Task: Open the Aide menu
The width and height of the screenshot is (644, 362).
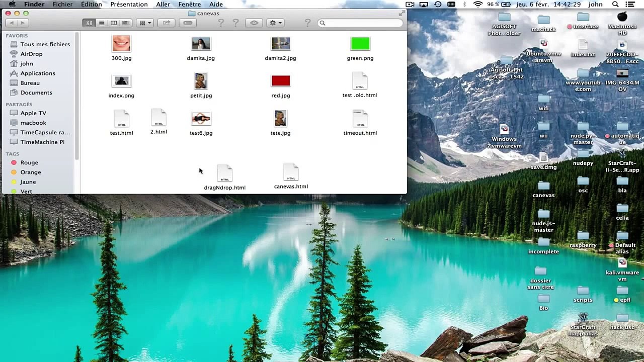Action: click(216, 4)
